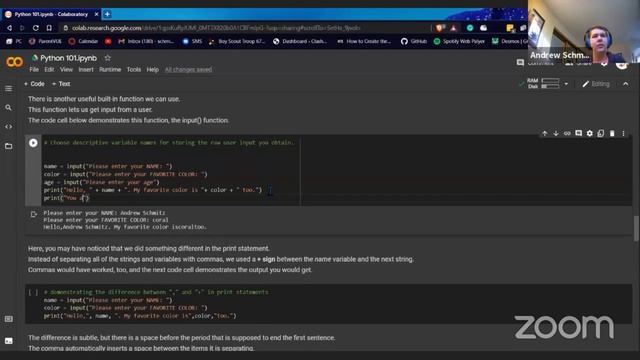Open the View menu

point(66,70)
